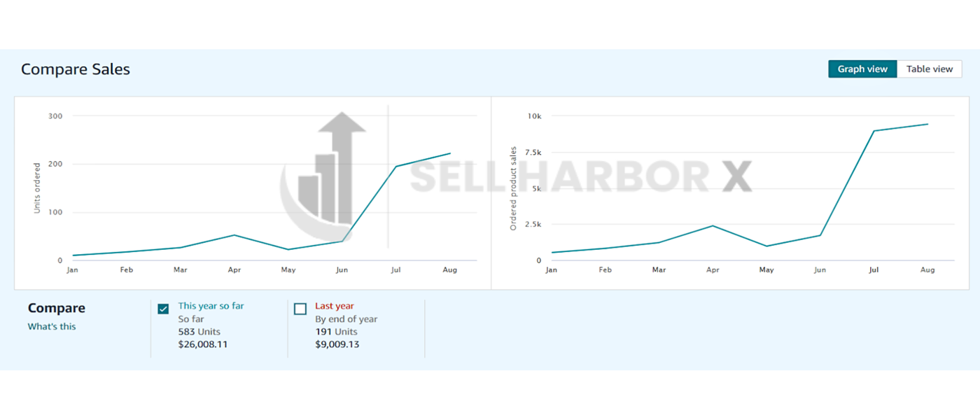Switch to Table view tab

[929, 69]
